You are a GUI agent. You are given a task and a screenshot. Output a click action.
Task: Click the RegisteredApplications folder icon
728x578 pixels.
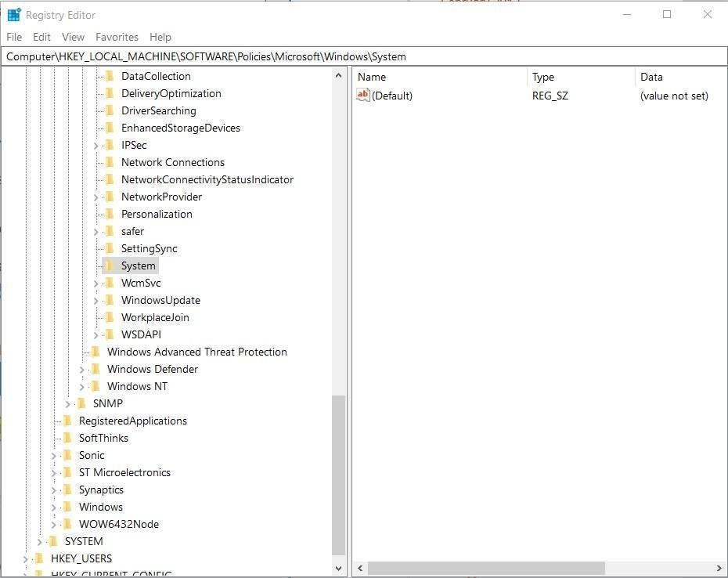point(67,421)
